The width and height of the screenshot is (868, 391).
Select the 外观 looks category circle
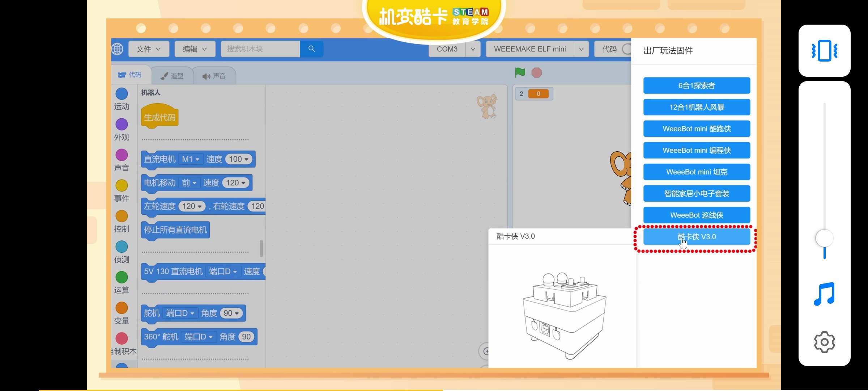pos(122,124)
